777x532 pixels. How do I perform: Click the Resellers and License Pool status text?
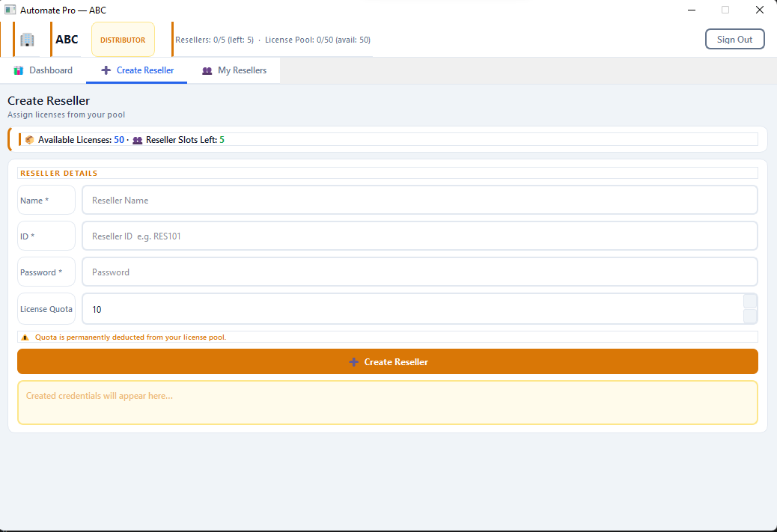point(272,40)
